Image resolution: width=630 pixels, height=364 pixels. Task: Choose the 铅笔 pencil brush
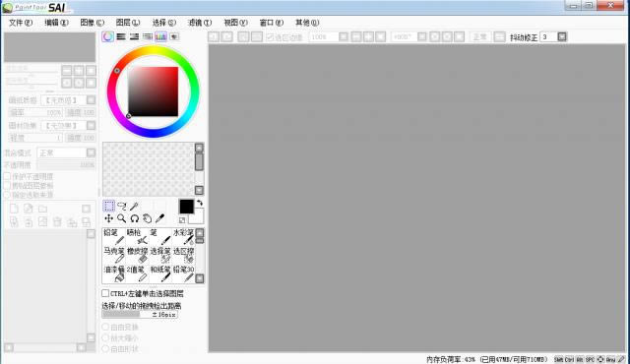point(114,236)
